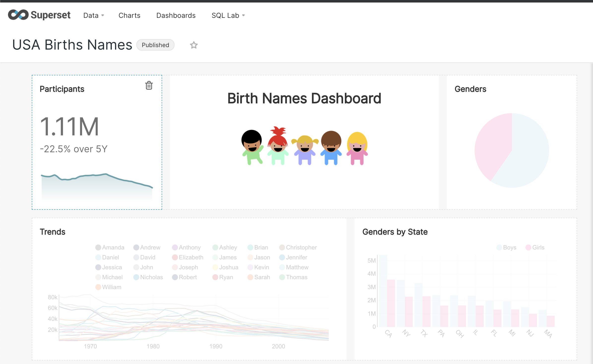
Task: Click the Published status badge
Action: point(155,45)
